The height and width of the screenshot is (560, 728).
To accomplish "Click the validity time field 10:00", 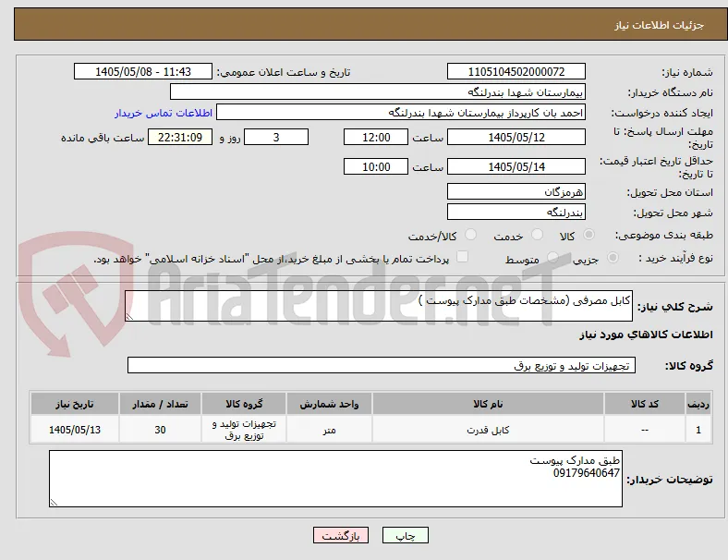I will 376,166.
